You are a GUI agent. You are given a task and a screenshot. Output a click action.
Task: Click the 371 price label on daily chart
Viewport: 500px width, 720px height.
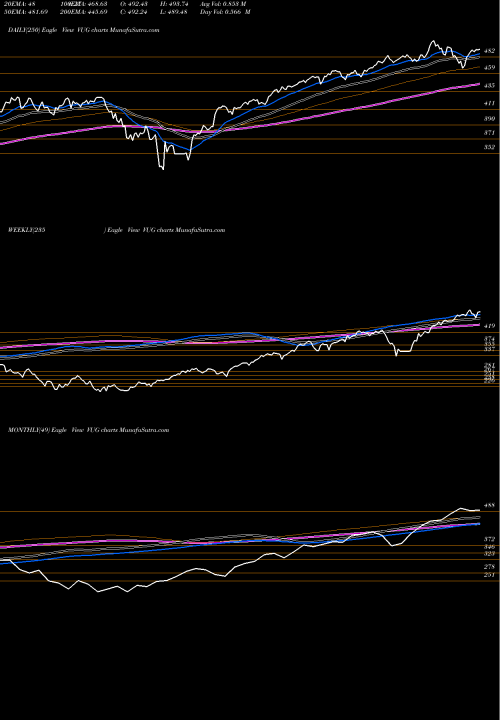[x=489, y=133]
